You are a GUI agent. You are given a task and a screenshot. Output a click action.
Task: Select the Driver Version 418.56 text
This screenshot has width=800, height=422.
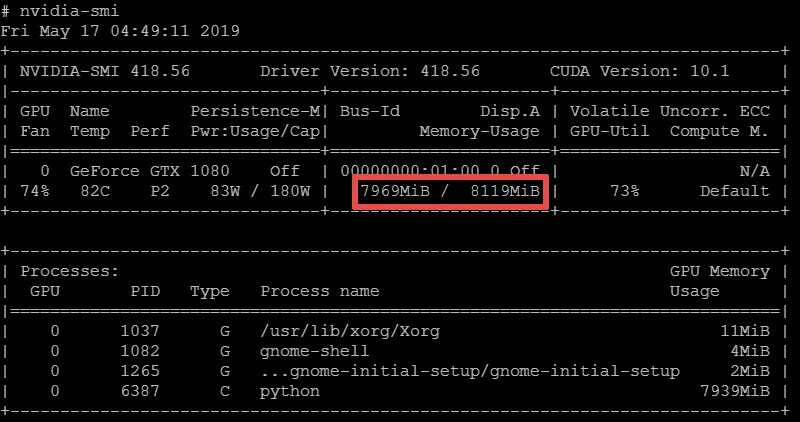point(370,71)
